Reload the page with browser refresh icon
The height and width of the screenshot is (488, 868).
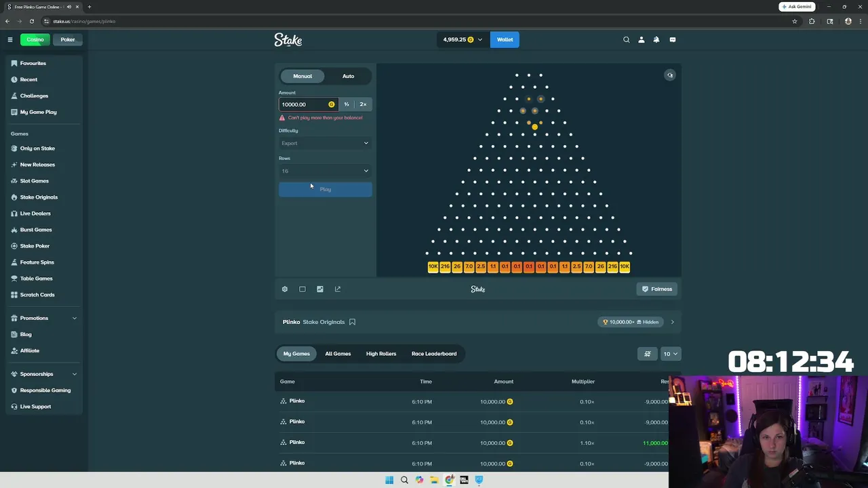click(32, 21)
